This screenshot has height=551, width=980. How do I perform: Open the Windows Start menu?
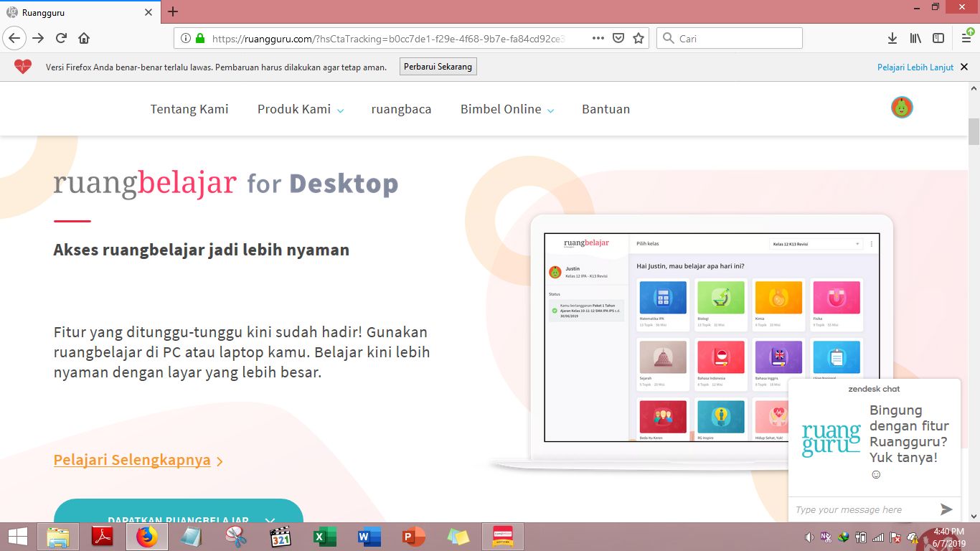click(18, 537)
